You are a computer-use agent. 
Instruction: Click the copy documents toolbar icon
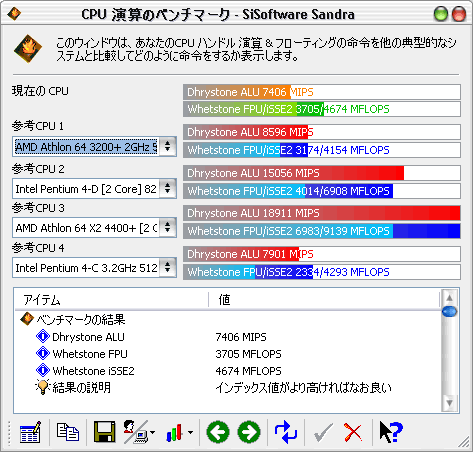point(68,432)
